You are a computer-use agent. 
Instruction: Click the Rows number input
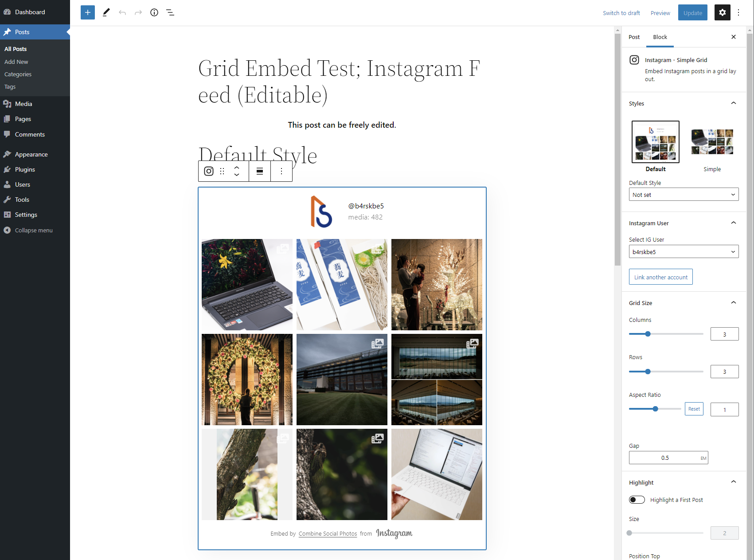[725, 372]
